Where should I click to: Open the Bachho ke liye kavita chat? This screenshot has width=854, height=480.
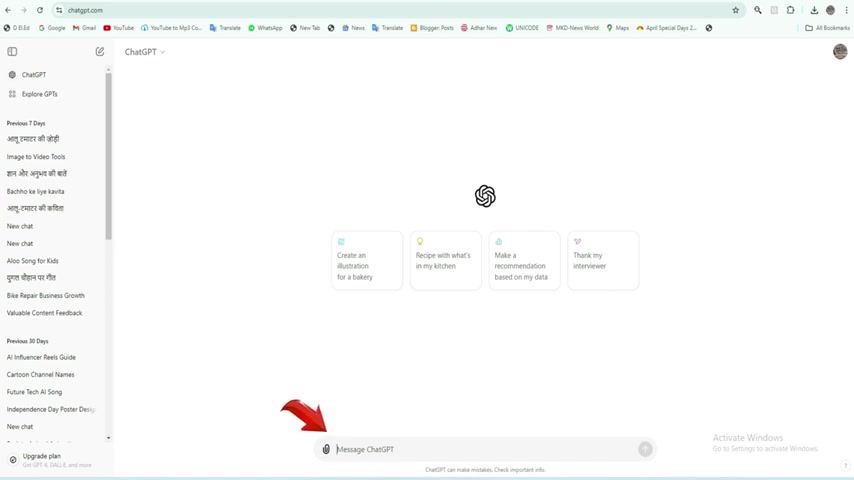(x=35, y=191)
